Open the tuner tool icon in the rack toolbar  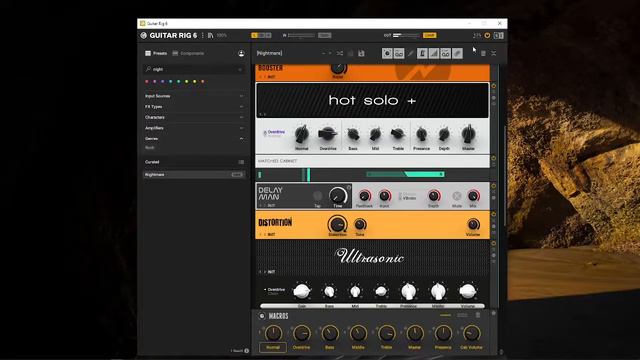[x=387, y=53]
